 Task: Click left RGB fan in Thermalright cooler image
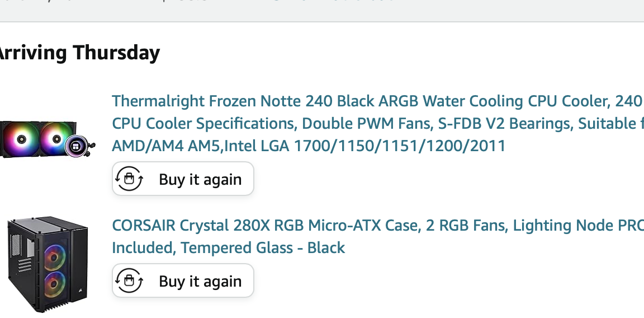(21, 139)
